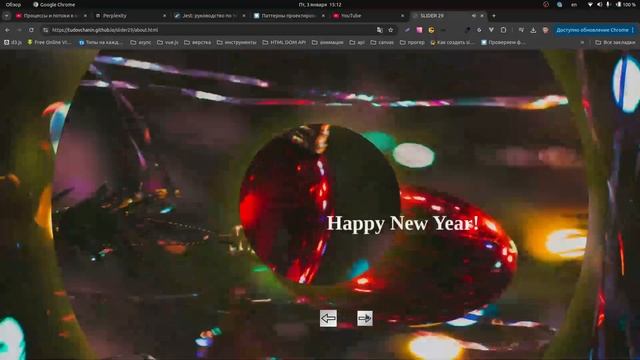Close the YouTube tab

coord(402,16)
